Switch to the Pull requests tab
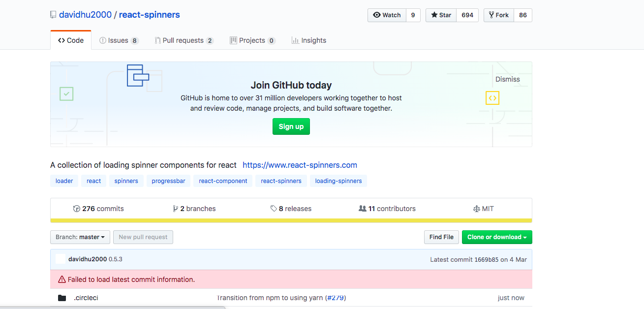Viewport: 644px width, 309px height. click(184, 40)
